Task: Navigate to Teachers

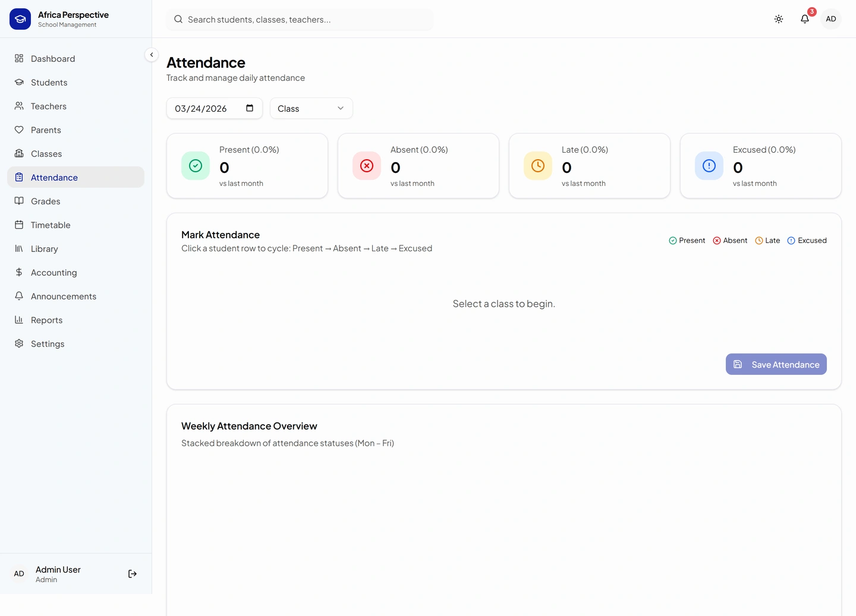Action: [75, 106]
